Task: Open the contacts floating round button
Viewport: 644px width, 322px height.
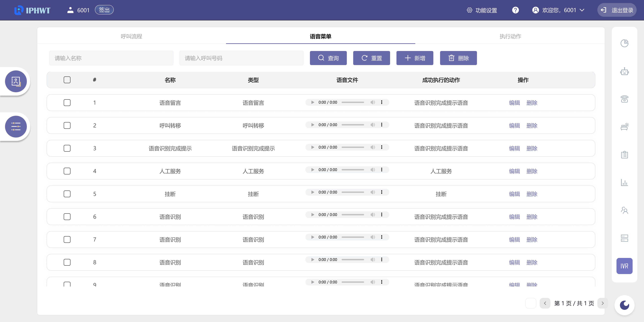Action: [x=16, y=81]
